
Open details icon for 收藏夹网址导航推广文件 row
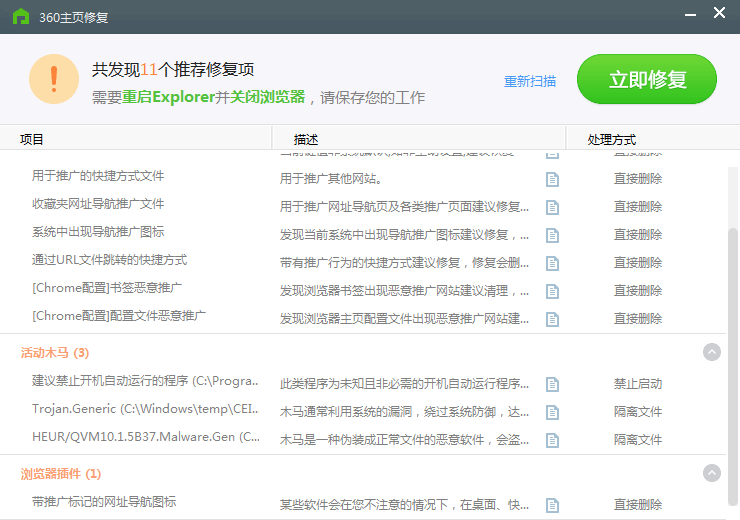pyautogui.click(x=552, y=207)
